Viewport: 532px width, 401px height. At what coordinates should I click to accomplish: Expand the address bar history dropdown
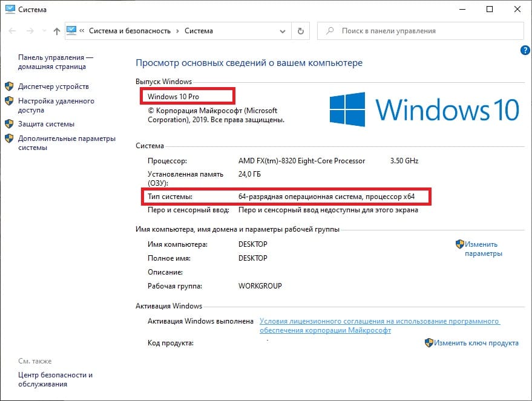282,31
